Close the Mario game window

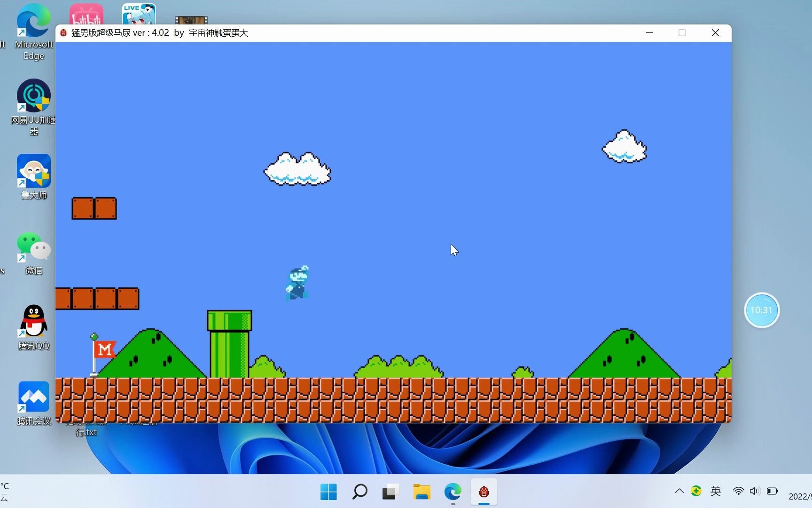point(715,33)
